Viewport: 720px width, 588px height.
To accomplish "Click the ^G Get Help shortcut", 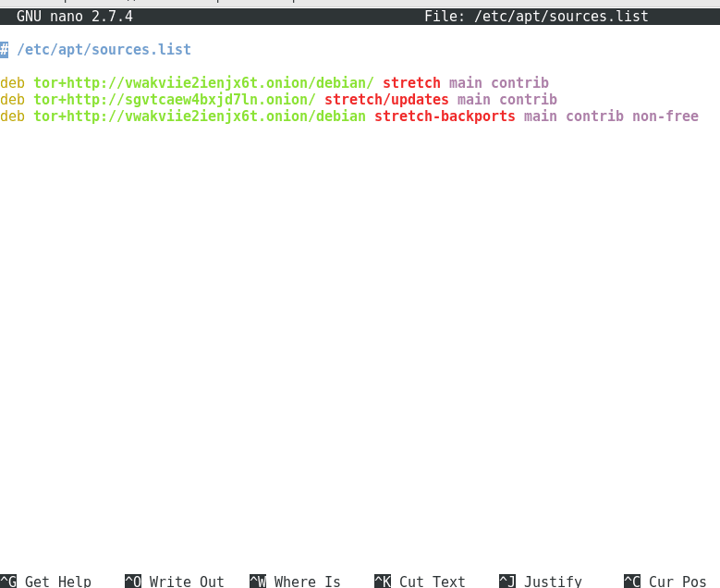I will (45, 582).
